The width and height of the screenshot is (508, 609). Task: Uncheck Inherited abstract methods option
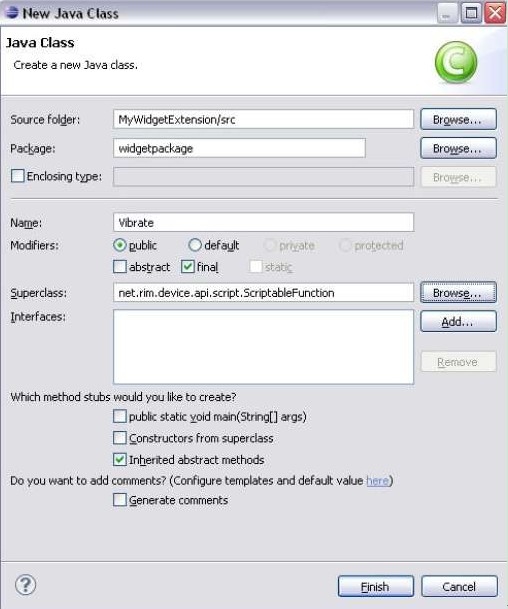120,459
